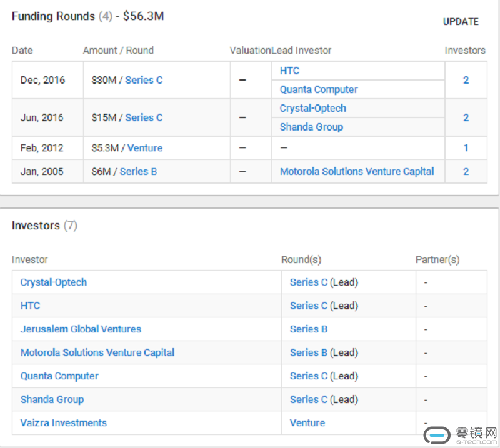
Task: Open Vaizra Investments investor page
Action: [x=64, y=423]
